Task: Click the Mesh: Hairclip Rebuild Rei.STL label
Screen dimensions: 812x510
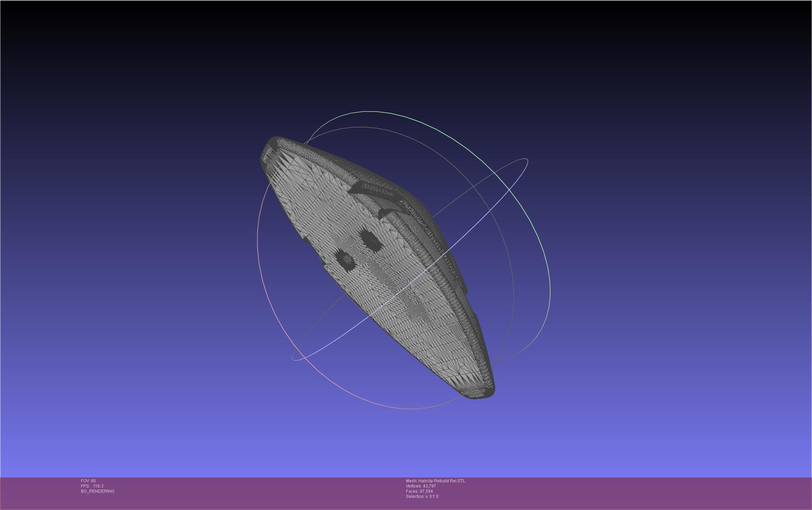Action: pos(435,481)
